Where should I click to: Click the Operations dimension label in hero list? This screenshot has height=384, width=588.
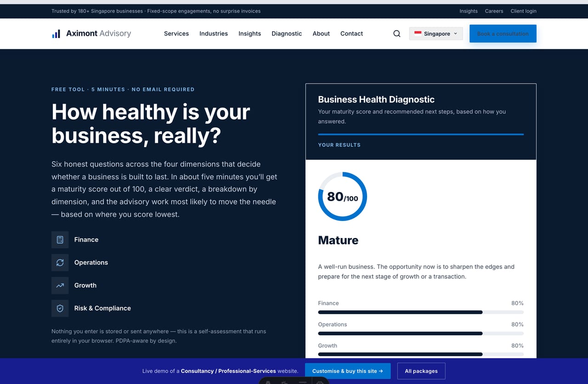pyautogui.click(x=91, y=263)
